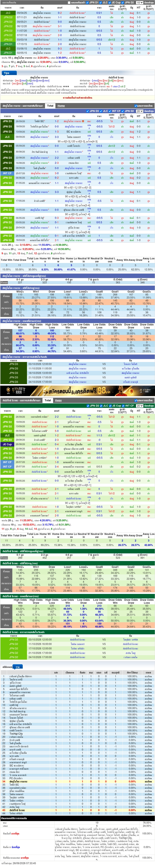Switch to the Home tab for Matsumoto
Viewport: 155px width, 868px height.
coord(61,106)
